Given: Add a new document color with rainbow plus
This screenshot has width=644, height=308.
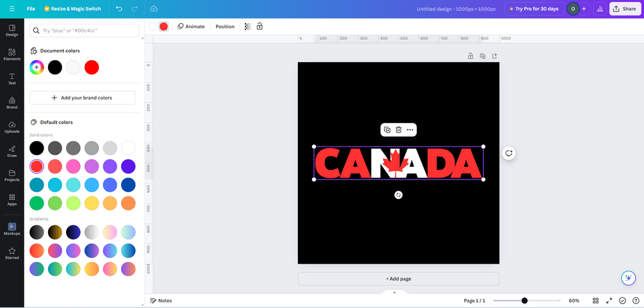Looking at the screenshot, I should tap(37, 67).
